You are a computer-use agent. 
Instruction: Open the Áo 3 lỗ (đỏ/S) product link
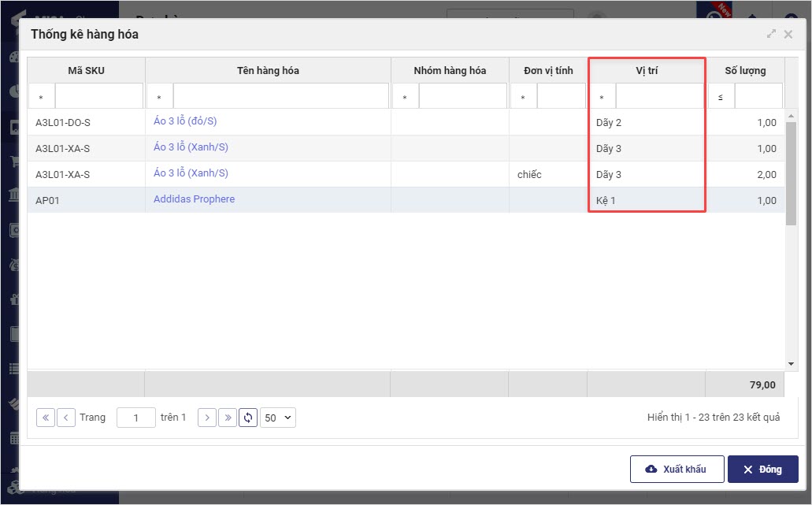pyautogui.click(x=185, y=121)
